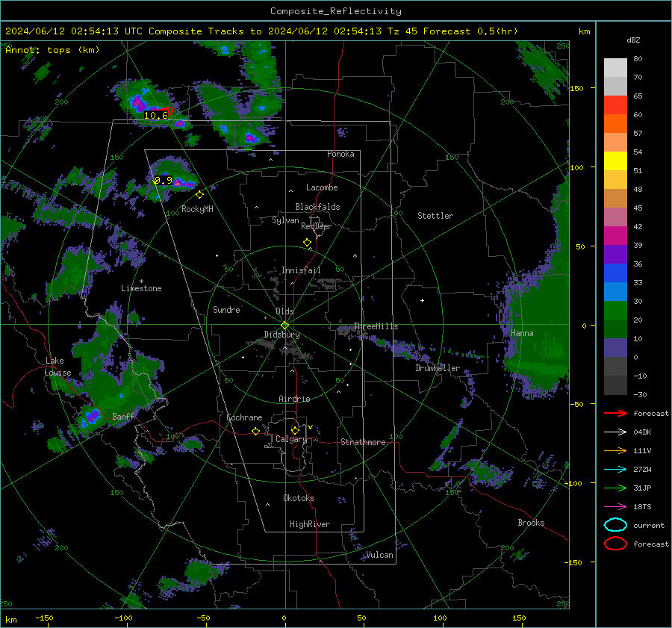
Task: Click the UTC timestamp header line
Action: pos(261,31)
